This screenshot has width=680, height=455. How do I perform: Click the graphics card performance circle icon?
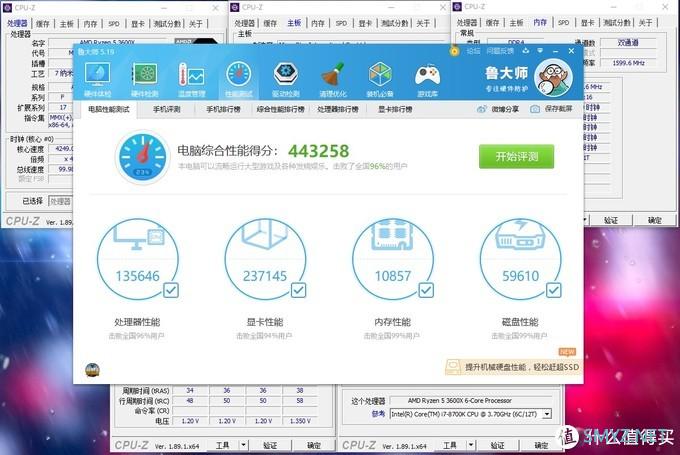pos(265,259)
